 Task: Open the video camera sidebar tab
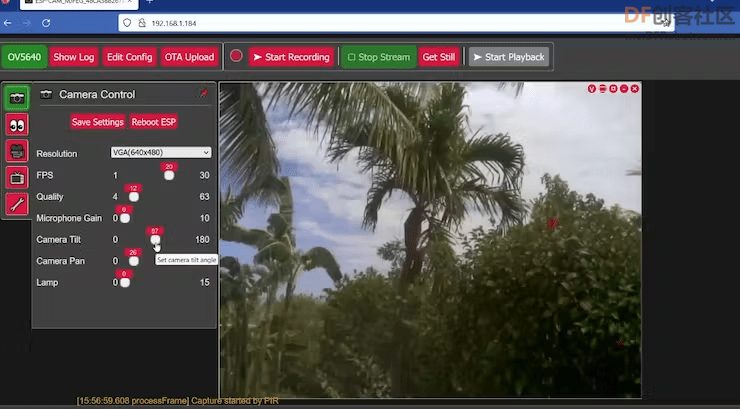coord(17,151)
